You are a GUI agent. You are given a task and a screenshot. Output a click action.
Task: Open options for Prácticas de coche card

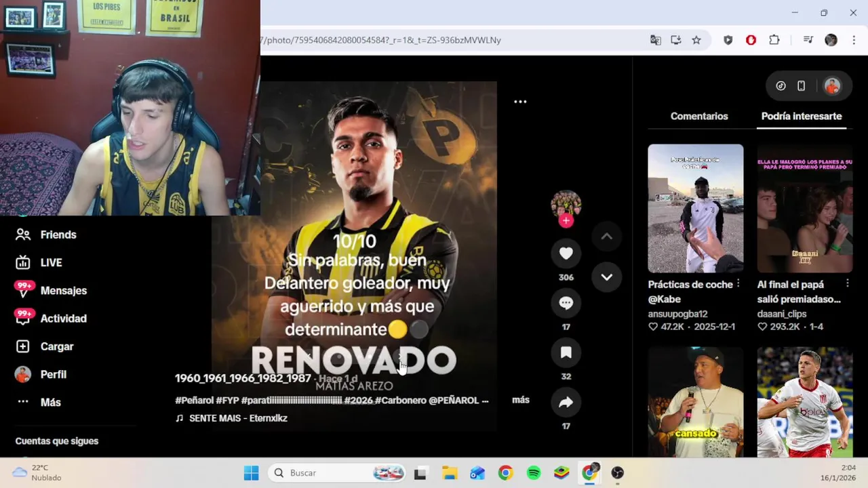point(738,283)
